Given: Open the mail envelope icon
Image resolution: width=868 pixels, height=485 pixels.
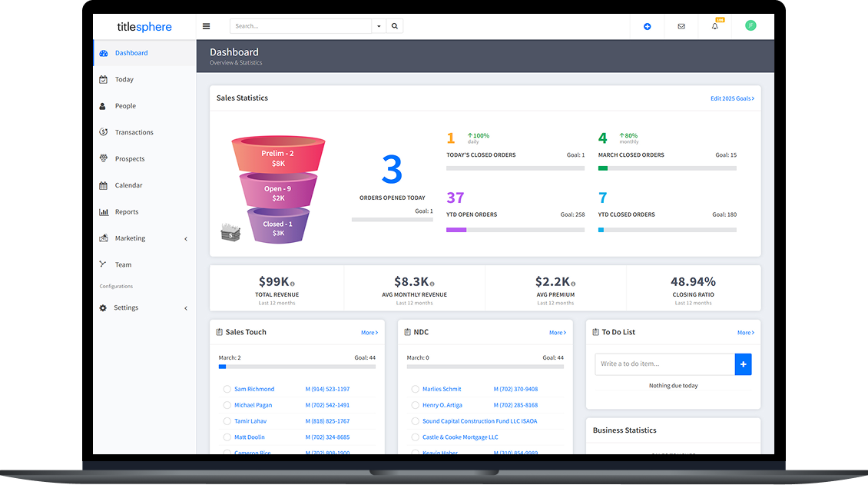Looking at the screenshot, I should [681, 27].
